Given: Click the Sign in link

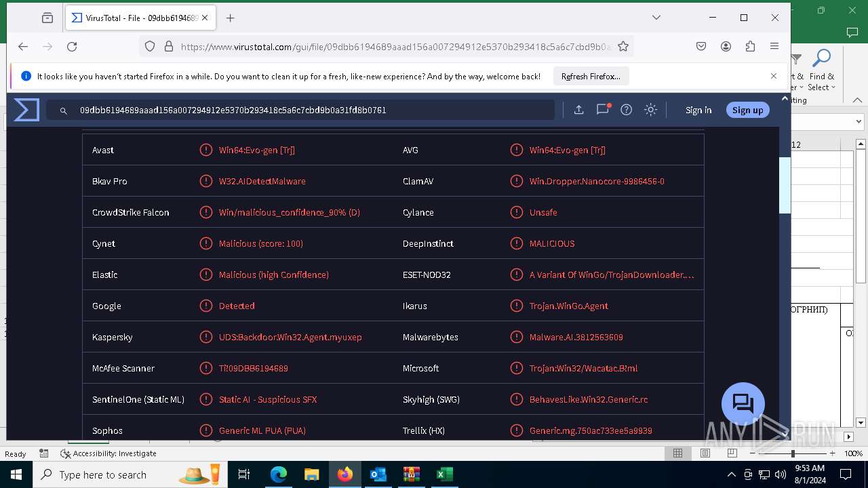Looking at the screenshot, I should coord(698,110).
